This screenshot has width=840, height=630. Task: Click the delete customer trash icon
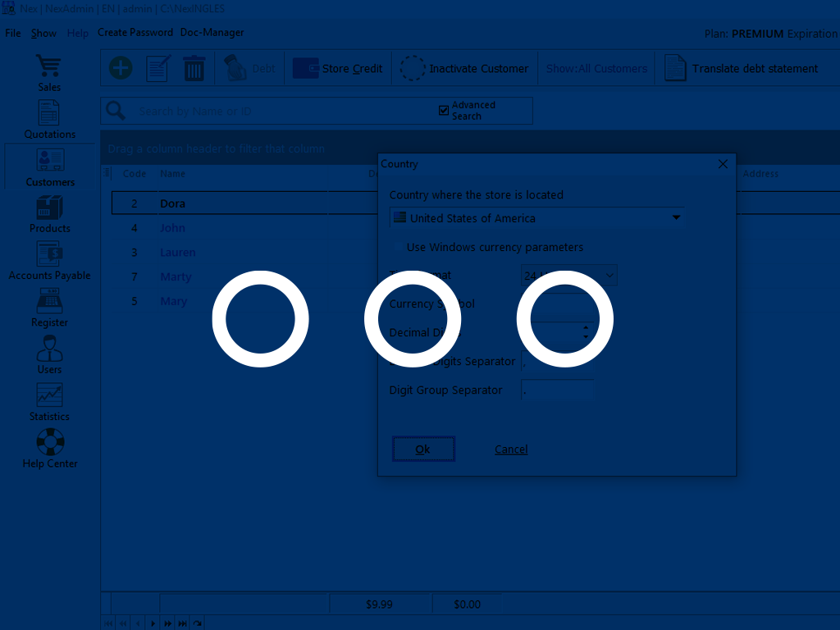coord(194,68)
